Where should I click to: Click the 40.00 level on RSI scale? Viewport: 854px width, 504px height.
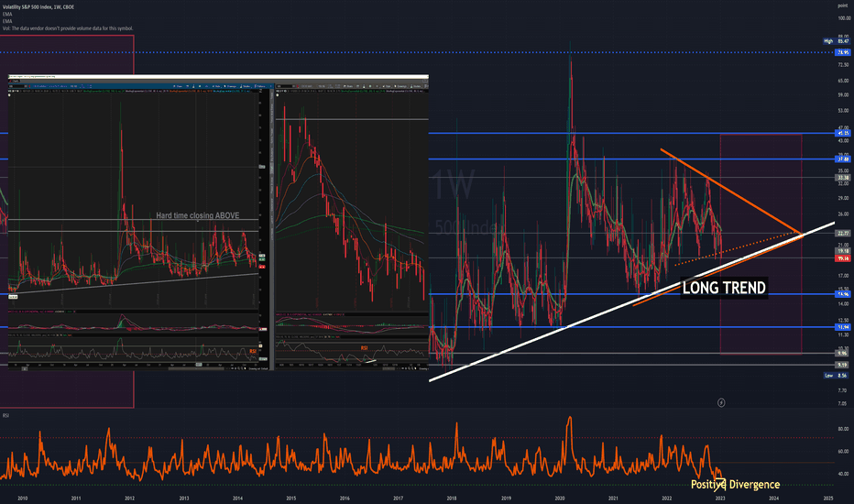click(x=843, y=474)
